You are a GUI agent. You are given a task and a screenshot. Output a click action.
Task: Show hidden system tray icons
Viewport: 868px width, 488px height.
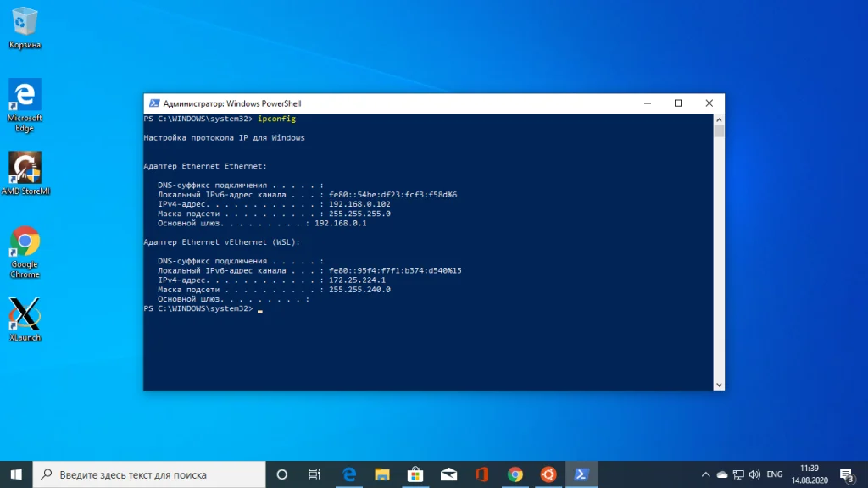click(706, 474)
